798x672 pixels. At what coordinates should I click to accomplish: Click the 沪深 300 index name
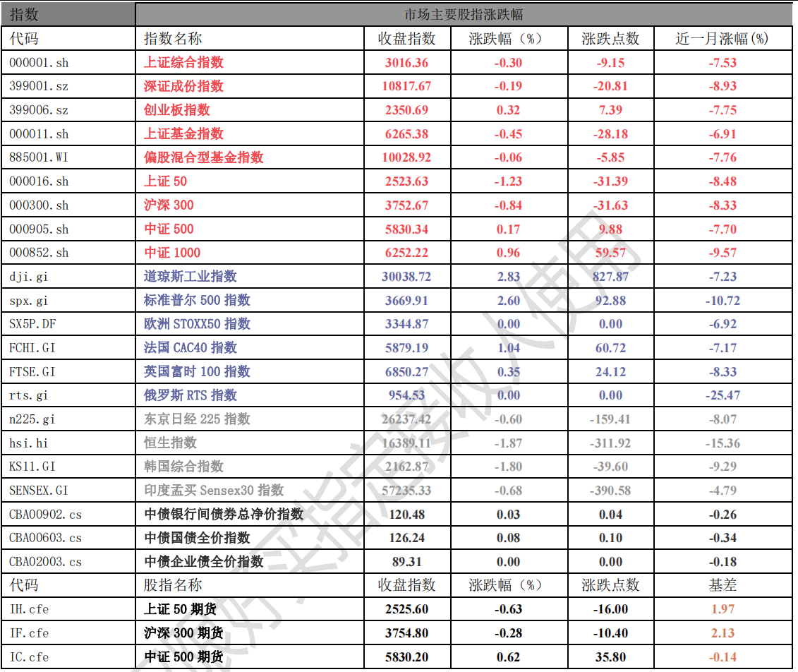point(169,205)
